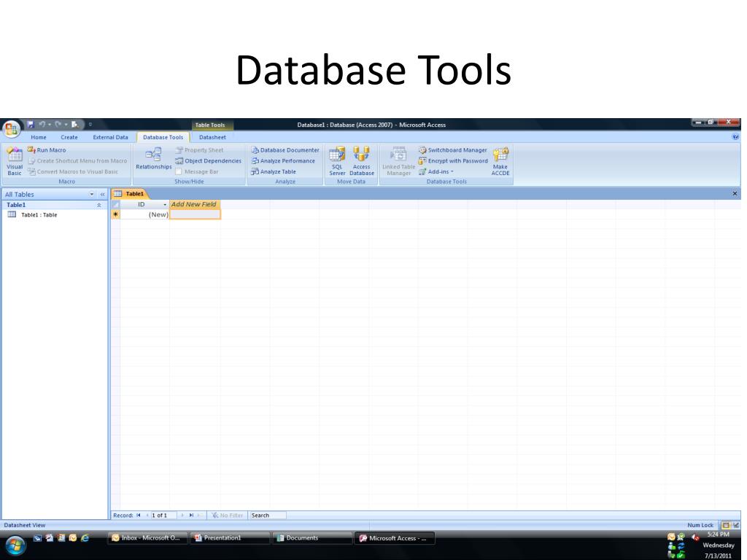The height and width of the screenshot is (560, 747).
Task: Click the Search box in record navigator
Action: click(x=267, y=516)
